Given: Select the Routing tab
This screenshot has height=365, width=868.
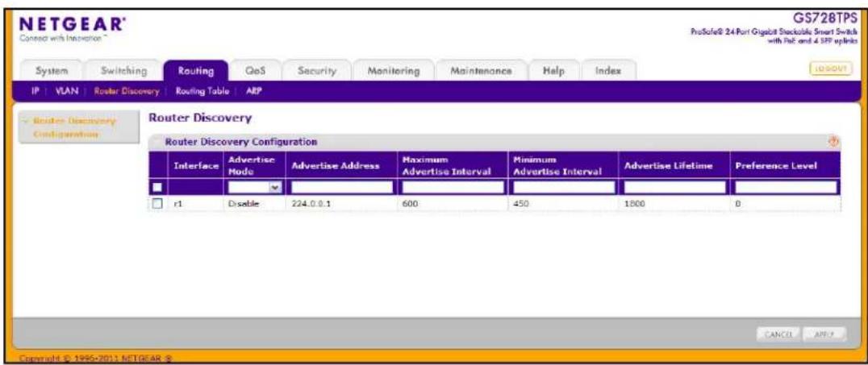Looking at the screenshot, I should coord(196,71).
